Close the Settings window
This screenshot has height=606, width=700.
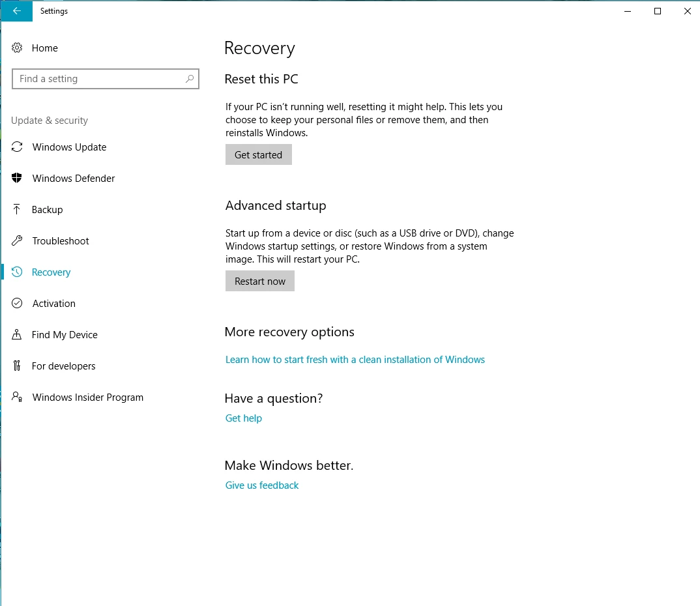coord(688,11)
